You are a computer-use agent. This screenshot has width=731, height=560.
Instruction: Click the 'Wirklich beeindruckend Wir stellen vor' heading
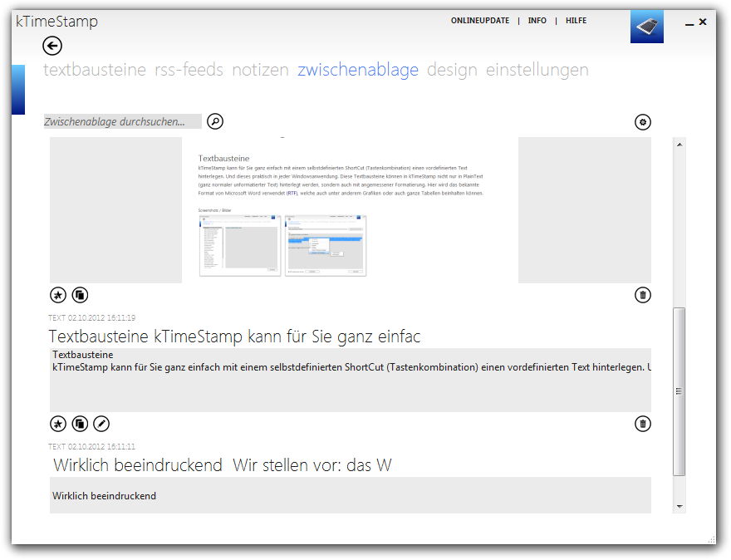pyautogui.click(x=223, y=465)
